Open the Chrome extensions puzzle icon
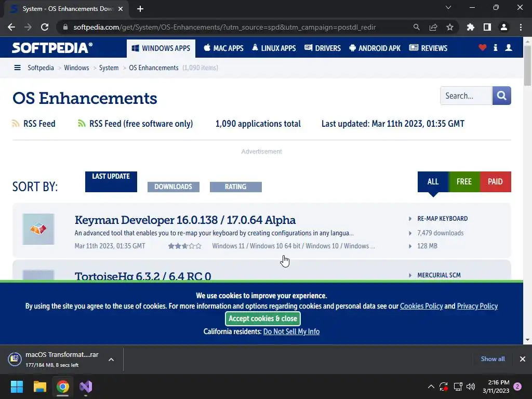 point(471,27)
